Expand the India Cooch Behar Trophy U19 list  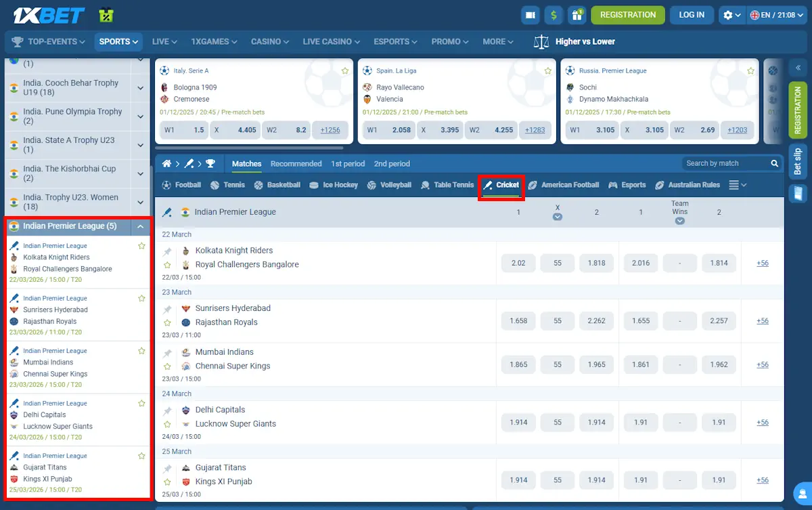140,87
